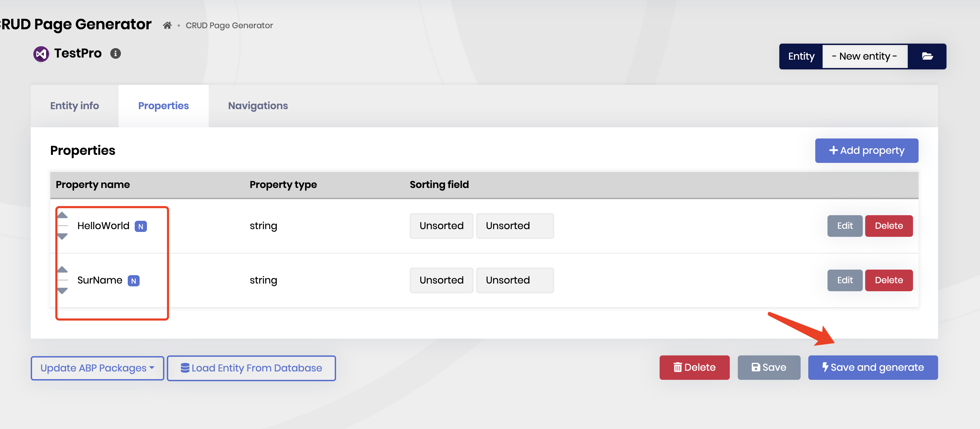Click the N badge next to HelloWorld
Screen dimensions: 980x429
pos(141,226)
